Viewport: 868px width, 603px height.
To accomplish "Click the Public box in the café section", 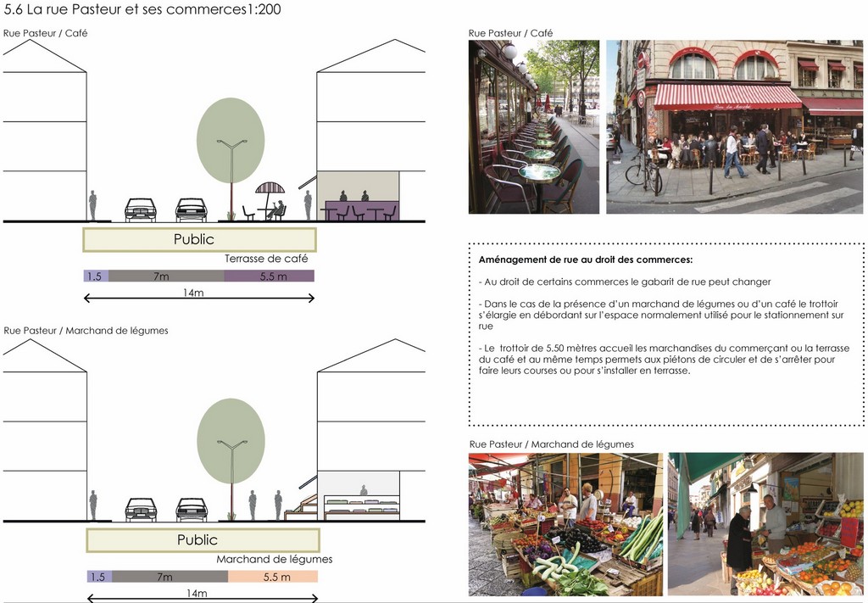I will tap(198, 239).
